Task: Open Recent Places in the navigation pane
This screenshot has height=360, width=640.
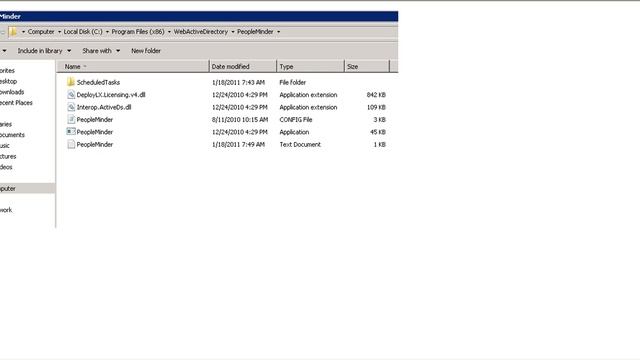Action: tap(16, 103)
